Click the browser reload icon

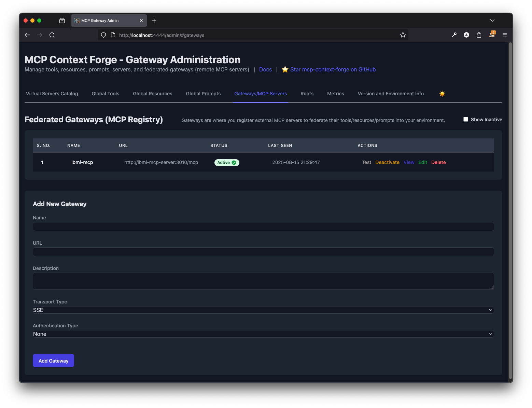[52, 35]
